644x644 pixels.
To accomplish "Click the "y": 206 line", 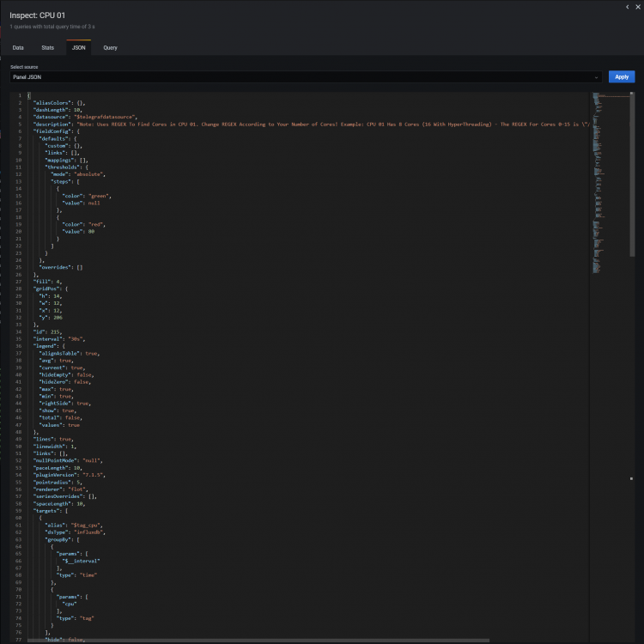I will tap(51, 318).
